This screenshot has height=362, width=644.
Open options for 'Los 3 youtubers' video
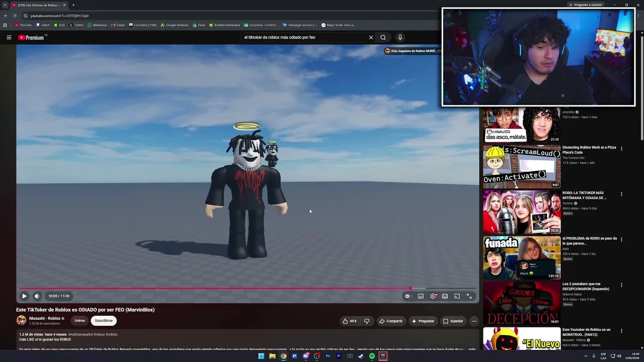coord(621,285)
